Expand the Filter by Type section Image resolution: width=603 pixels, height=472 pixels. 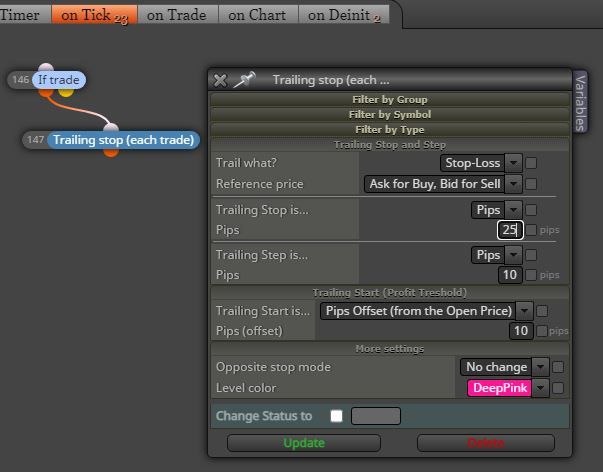390,130
